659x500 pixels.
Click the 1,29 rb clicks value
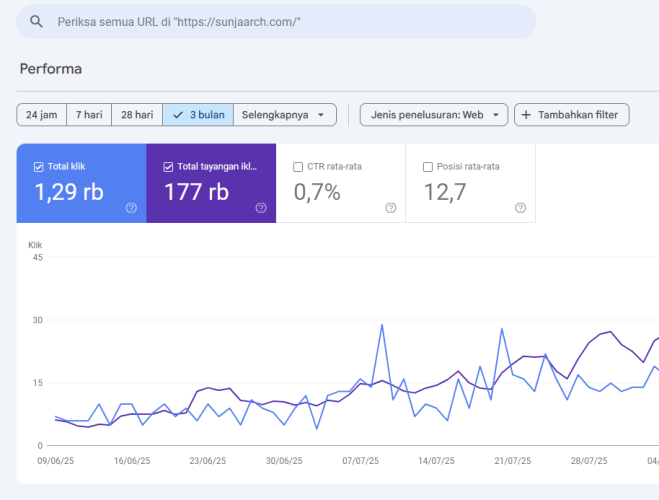click(x=69, y=192)
